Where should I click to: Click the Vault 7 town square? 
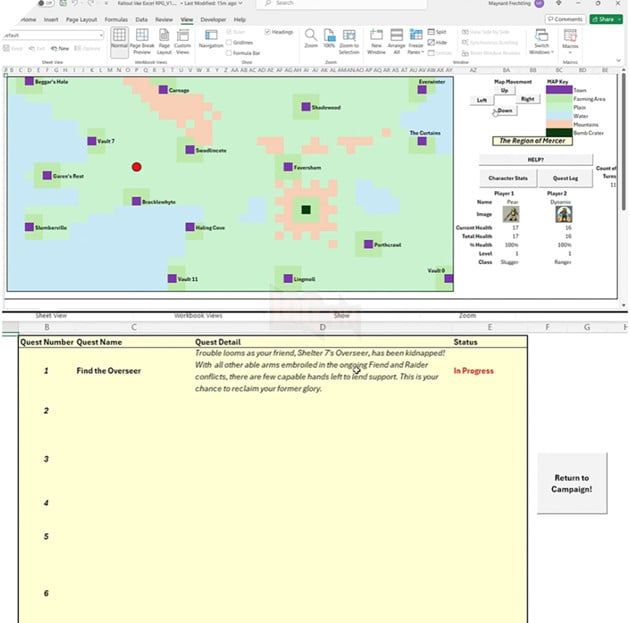click(x=92, y=141)
